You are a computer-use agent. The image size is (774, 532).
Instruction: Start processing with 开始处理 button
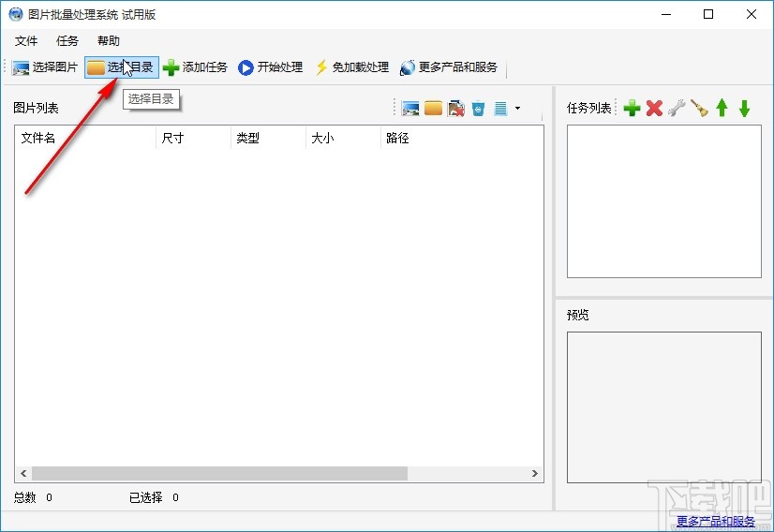pyautogui.click(x=270, y=67)
